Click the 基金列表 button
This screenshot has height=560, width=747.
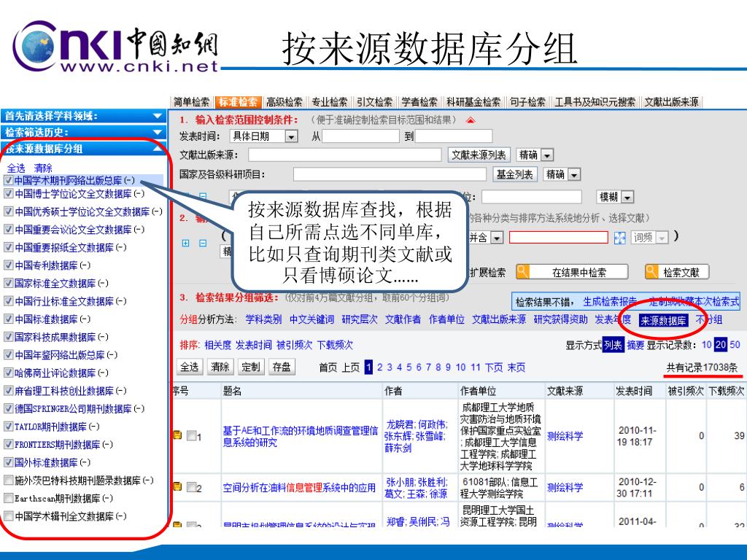click(514, 174)
